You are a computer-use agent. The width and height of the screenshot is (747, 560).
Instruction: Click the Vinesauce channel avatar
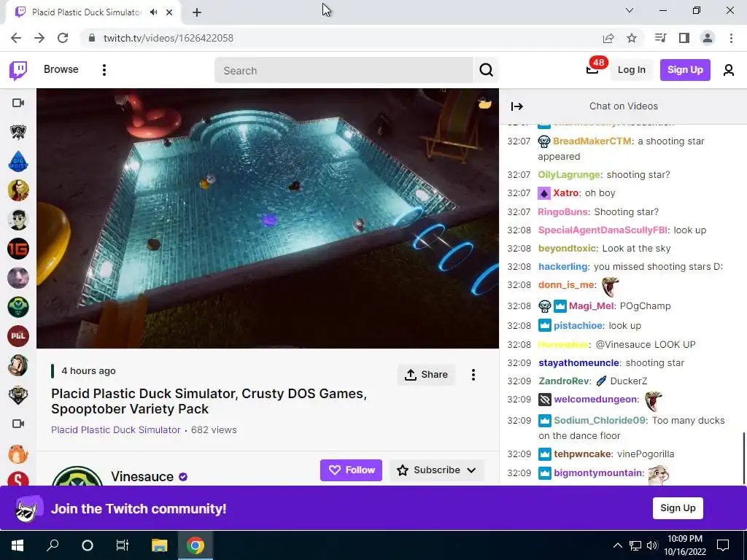point(77,475)
